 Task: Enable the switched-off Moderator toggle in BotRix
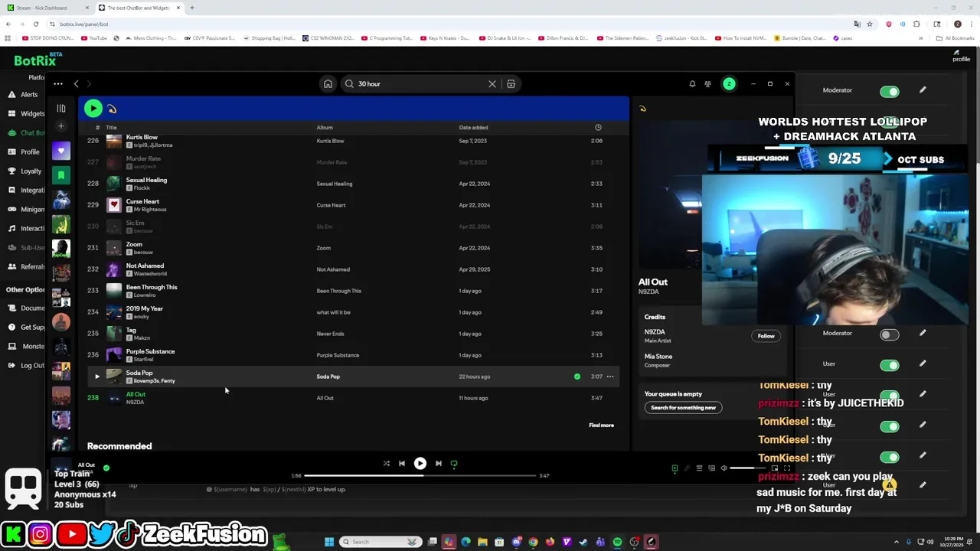889,334
